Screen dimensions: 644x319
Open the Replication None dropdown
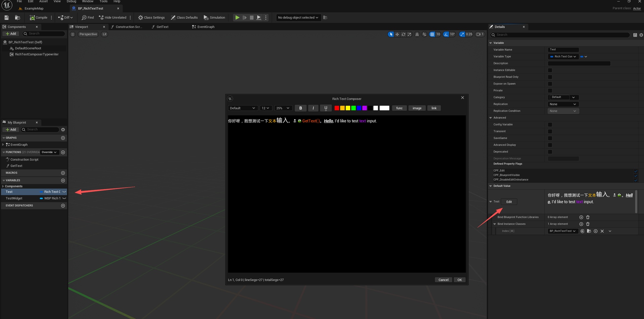pyautogui.click(x=563, y=104)
